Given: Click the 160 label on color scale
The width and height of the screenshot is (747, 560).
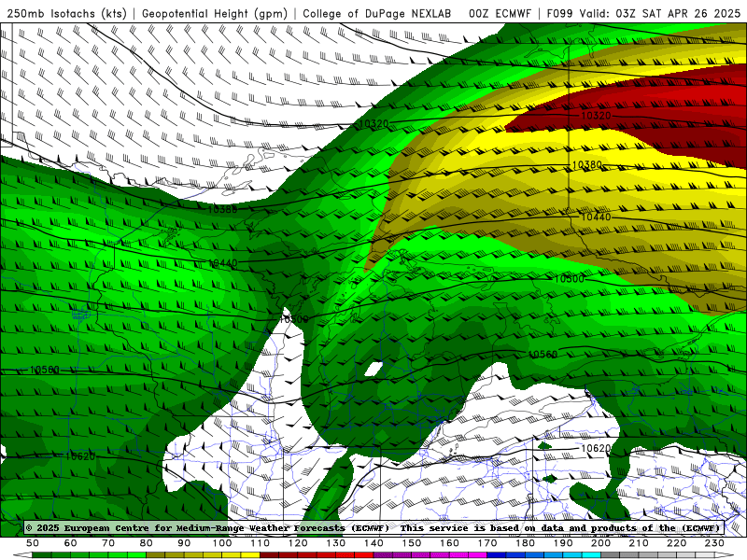Looking at the screenshot, I should [449, 543].
